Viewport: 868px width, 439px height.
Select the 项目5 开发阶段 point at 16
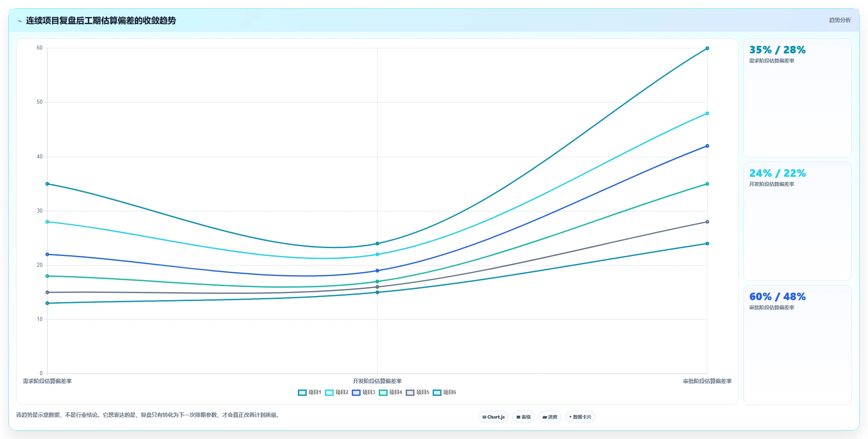pos(377,287)
